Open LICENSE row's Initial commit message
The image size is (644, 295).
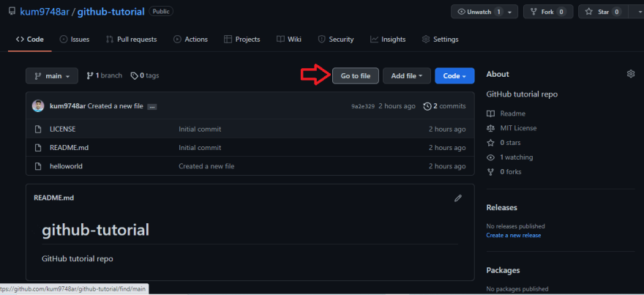pyautogui.click(x=200, y=129)
